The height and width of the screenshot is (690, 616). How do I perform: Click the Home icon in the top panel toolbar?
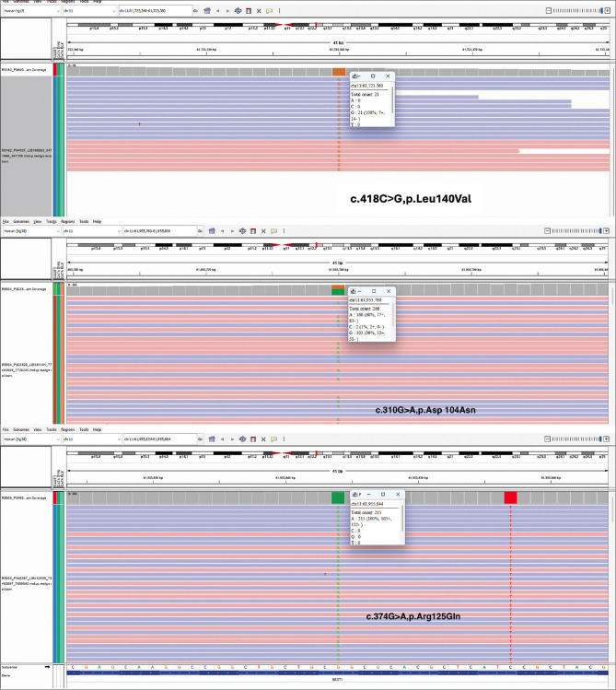[205, 11]
